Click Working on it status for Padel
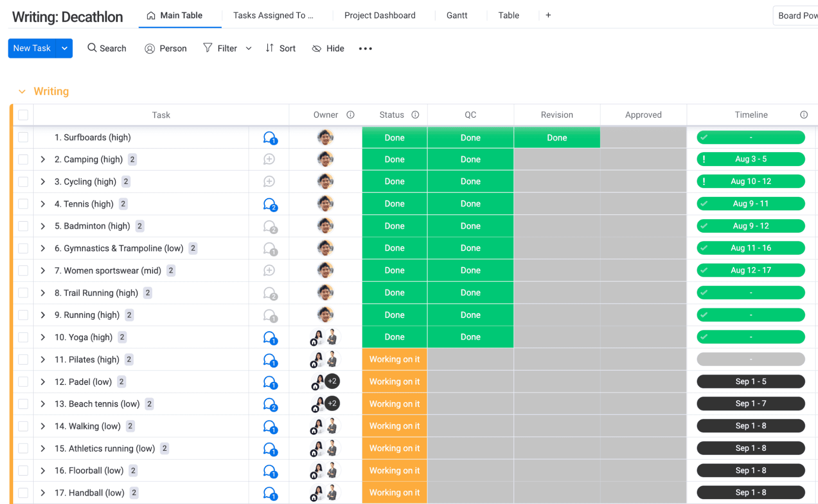 (394, 382)
